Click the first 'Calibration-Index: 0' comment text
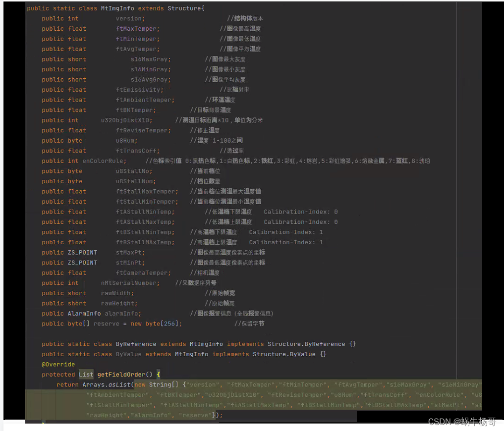Image resolution: width=504 pixels, height=431 pixels. tap(300, 212)
